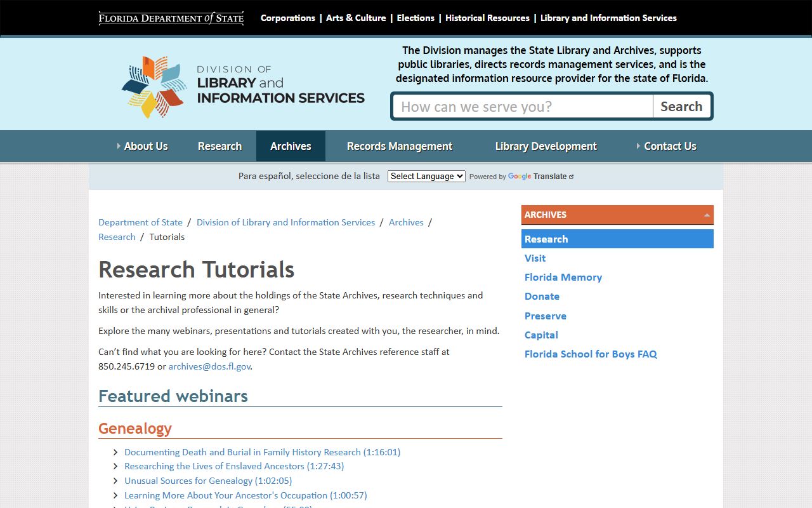Image resolution: width=812 pixels, height=508 pixels.
Task: Open Library and Information Services top link
Action: pos(608,18)
